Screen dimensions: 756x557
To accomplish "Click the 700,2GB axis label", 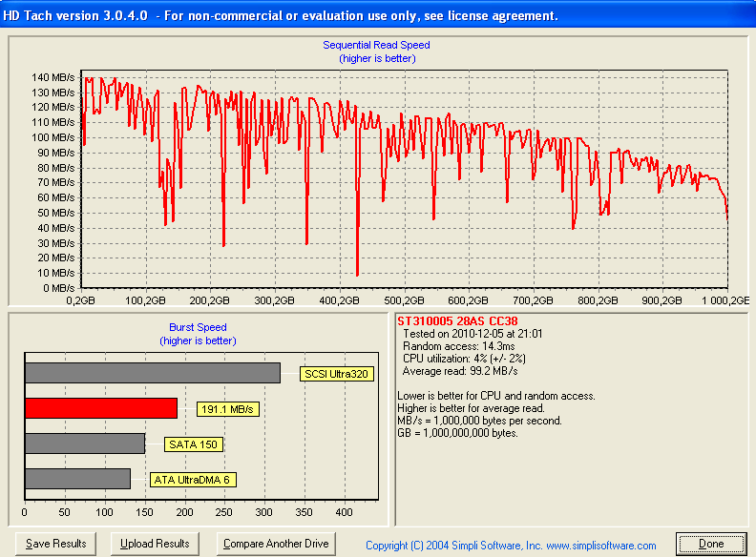I will coord(533,300).
